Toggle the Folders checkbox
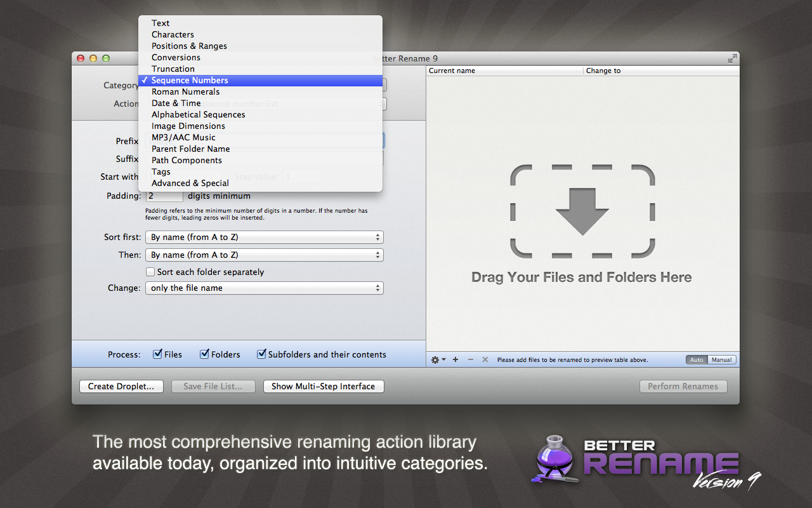Image resolution: width=812 pixels, height=508 pixels. pyautogui.click(x=205, y=354)
